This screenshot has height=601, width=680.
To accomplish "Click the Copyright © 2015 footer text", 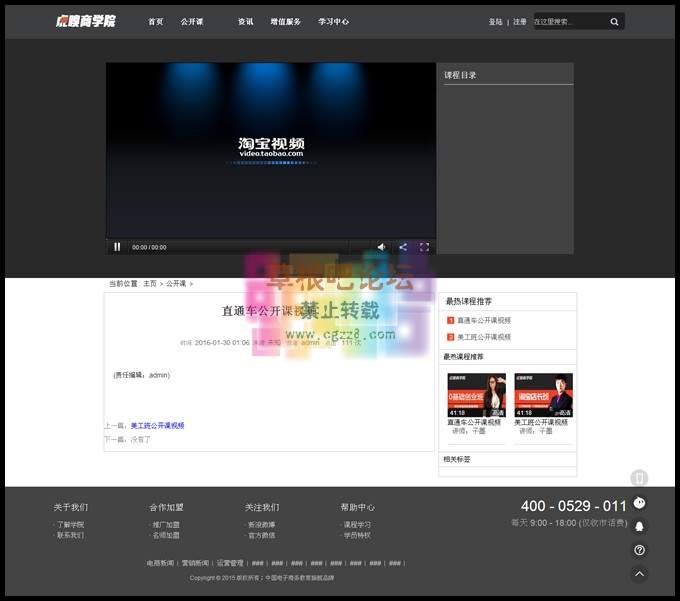I will [x=262, y=578].
